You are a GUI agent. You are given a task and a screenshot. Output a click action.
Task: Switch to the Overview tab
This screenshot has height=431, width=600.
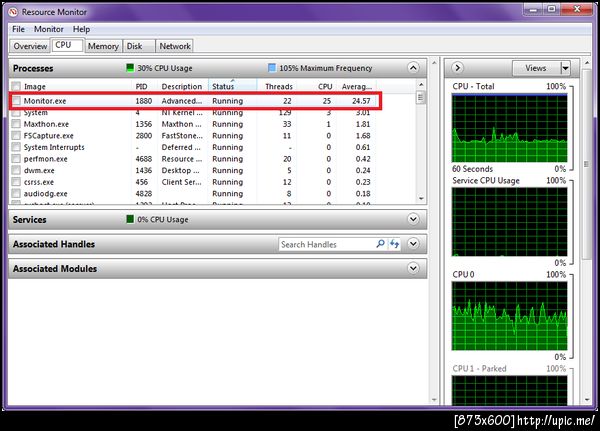tap(30, 46)
